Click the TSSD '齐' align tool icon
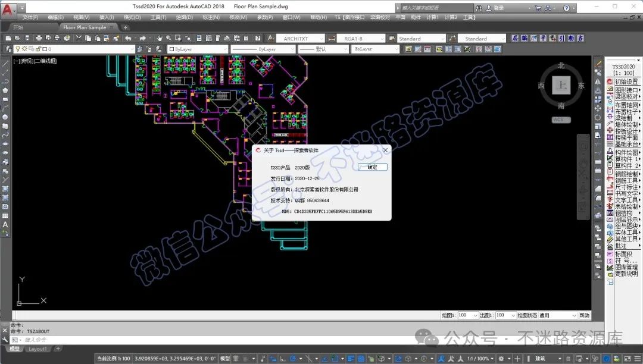This screenshot has height=364, width=643. [580, 38]
